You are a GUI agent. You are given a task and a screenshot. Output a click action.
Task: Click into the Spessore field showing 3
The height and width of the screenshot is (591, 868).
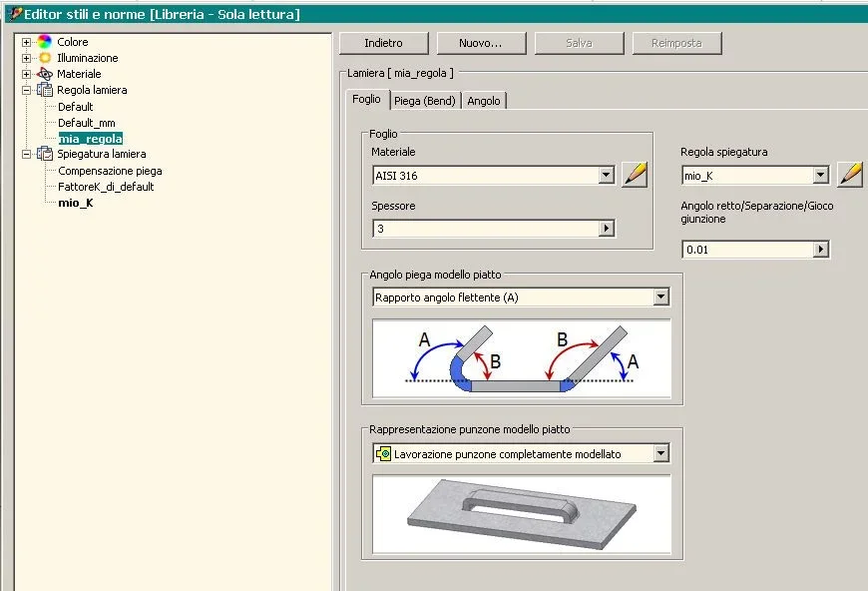pyautogui.click(x=486, y=229)
